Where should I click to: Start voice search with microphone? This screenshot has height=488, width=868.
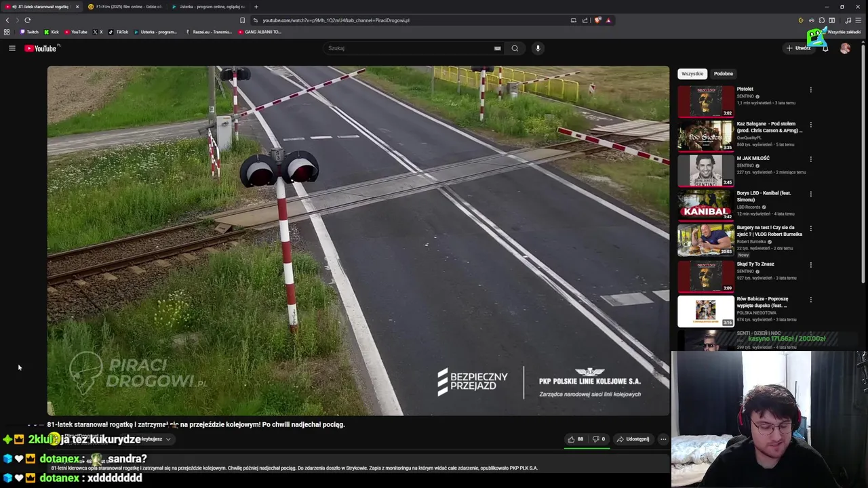coord(538,48)
